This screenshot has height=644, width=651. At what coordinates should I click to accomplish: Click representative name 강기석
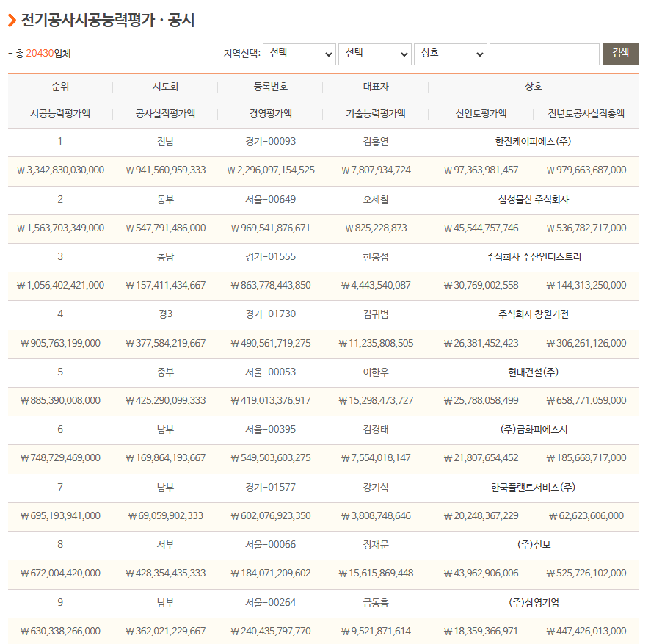376,487
